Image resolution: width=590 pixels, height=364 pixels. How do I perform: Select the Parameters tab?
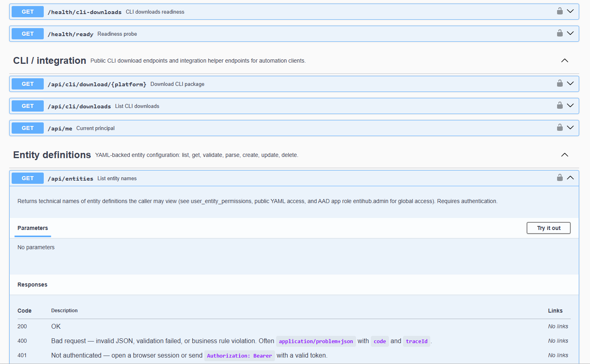(x=33, y=228)
